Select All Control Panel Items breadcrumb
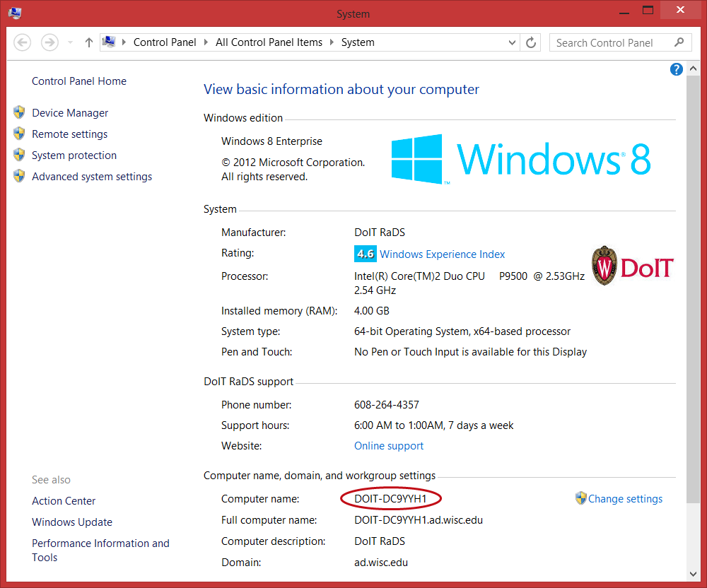This screenshot has height=588, width=707. pos(269,42)
